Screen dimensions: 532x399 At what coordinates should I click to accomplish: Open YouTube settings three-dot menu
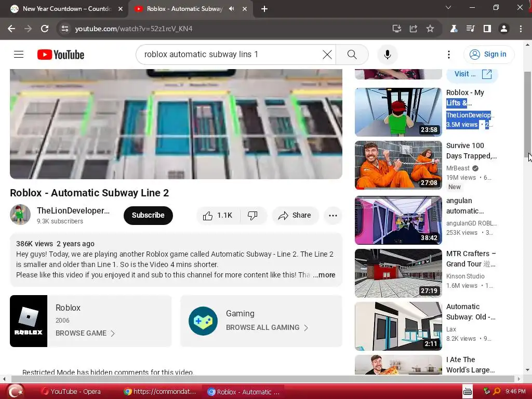(x=448, y=54)
